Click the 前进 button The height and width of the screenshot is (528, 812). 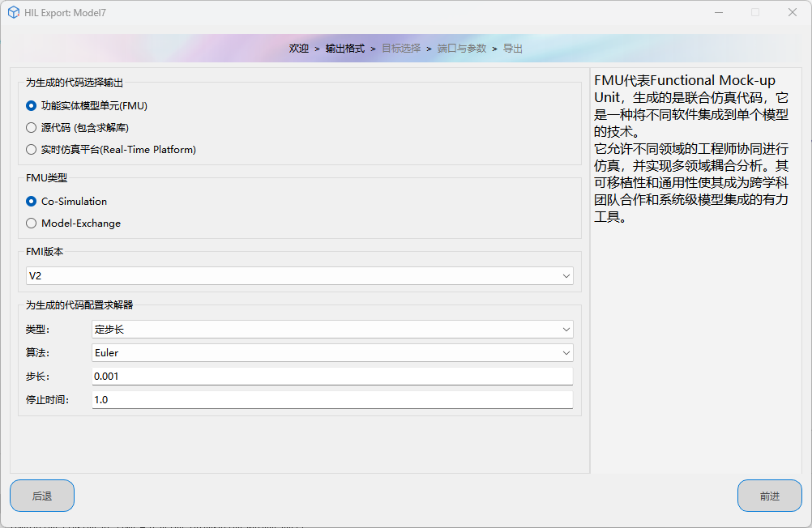point(770,496)
